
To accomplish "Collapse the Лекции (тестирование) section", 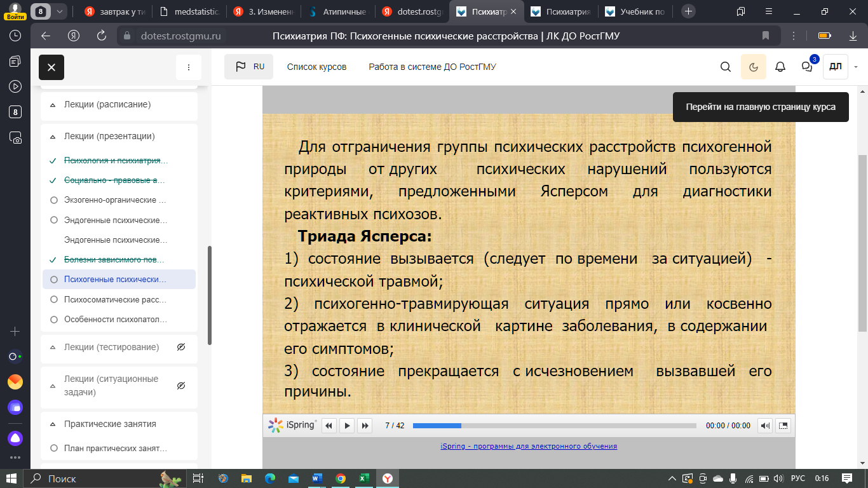I will (x=53, y=348).
